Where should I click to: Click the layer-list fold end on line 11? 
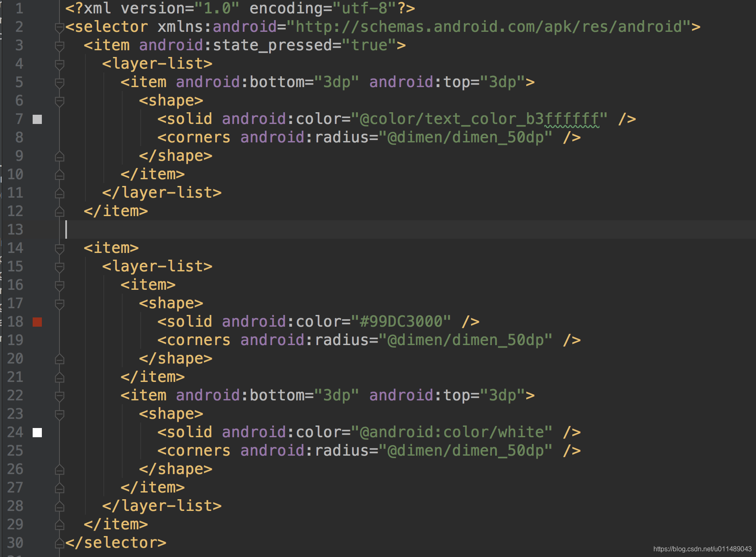(x=59, y=193)
